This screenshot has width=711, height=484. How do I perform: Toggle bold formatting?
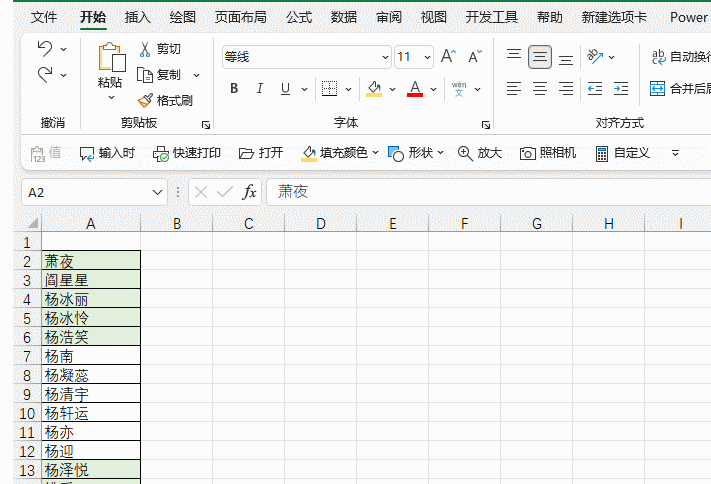pos(234,88)
